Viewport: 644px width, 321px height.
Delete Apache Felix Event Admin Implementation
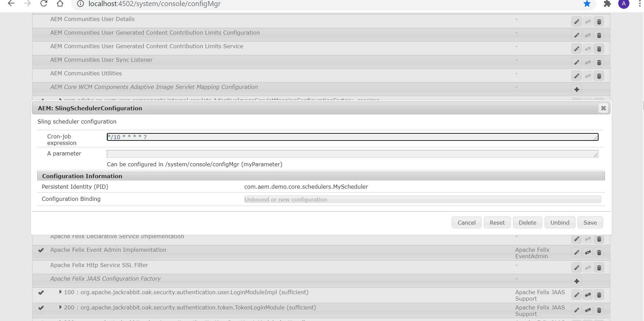click(x=599, y=252)
